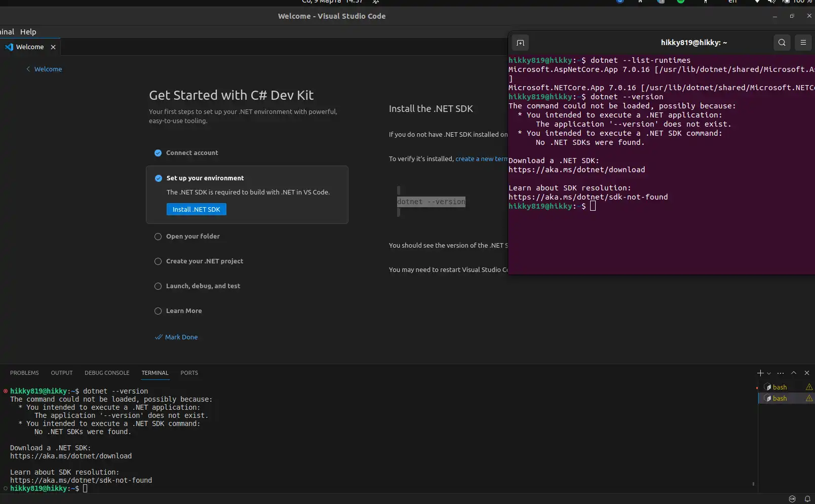Click the completed check next to Connect account
Image resolution: width=815 pixels, height=504 pixels.
pyautogui.click(x=158, y=153)
